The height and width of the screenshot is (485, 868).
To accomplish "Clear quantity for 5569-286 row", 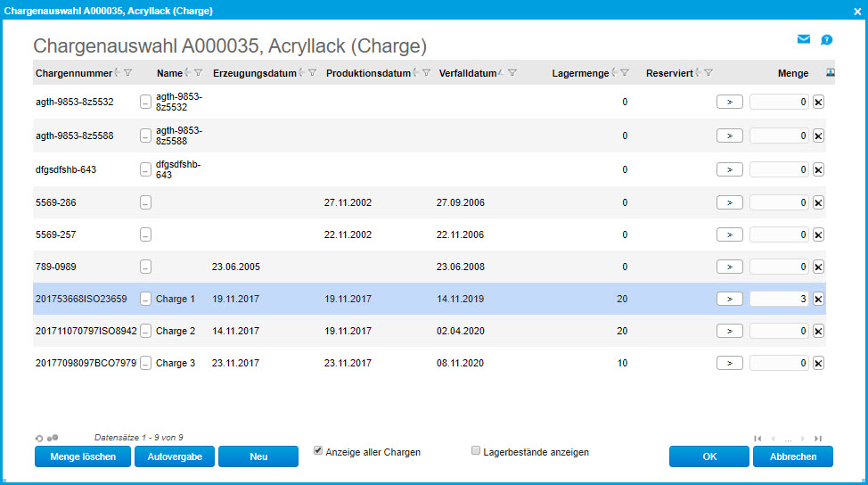I will pyautogui.click(x=818, y=202).
